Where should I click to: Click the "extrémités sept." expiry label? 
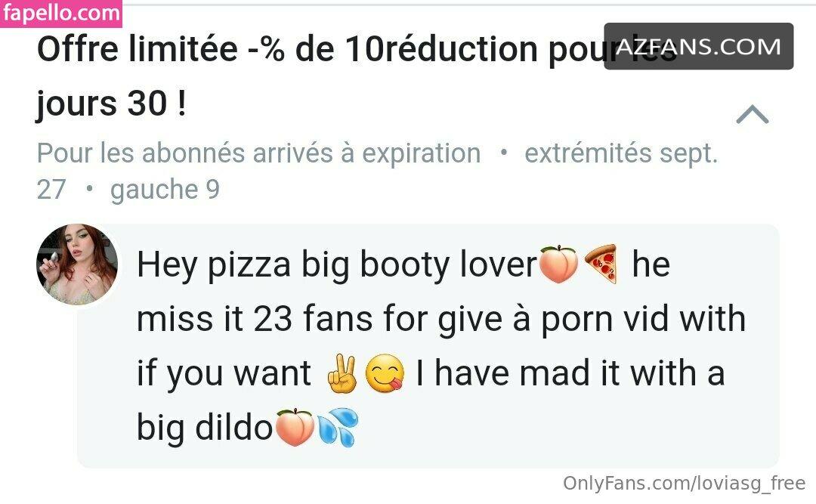click(x=621, y=153)
